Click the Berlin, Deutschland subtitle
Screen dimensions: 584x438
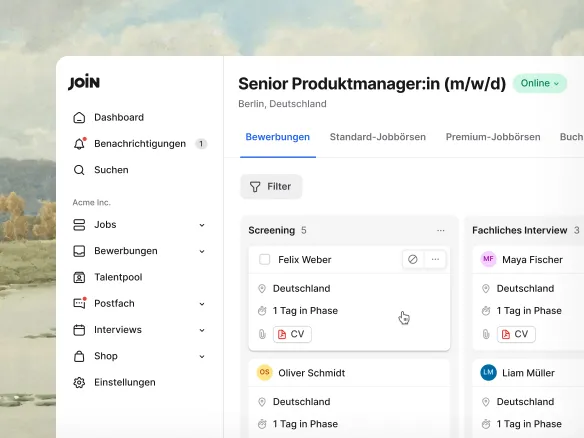[282, 104]
